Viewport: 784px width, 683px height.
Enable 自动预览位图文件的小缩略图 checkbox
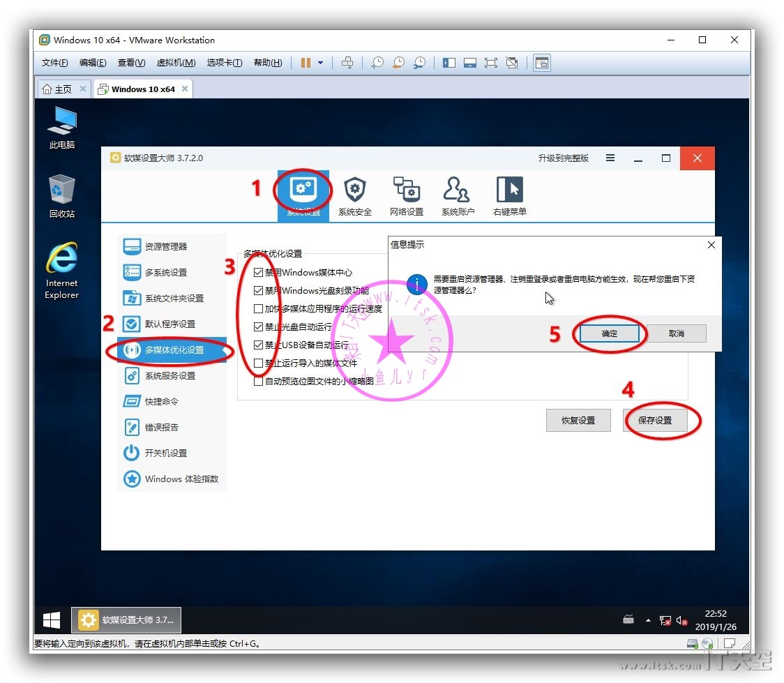(x=259, y=382)
